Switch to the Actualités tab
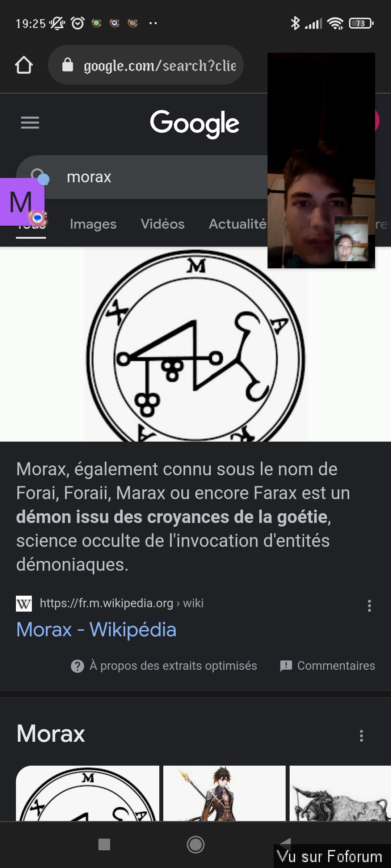 (238, 224)
